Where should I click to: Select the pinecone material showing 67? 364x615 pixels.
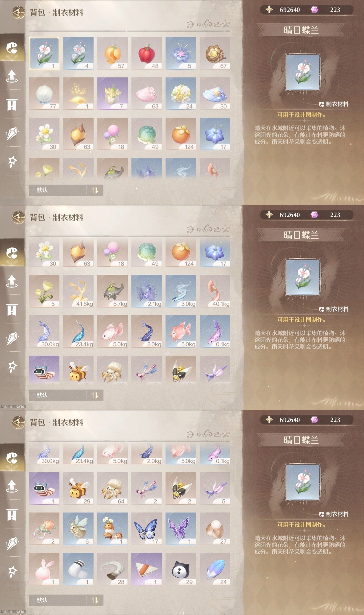coord(215,53)
